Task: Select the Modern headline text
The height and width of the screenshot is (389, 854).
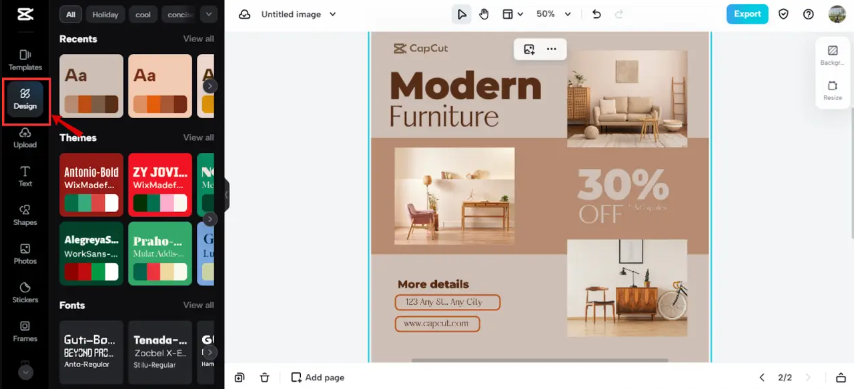Action: click(x=466, y=86)
